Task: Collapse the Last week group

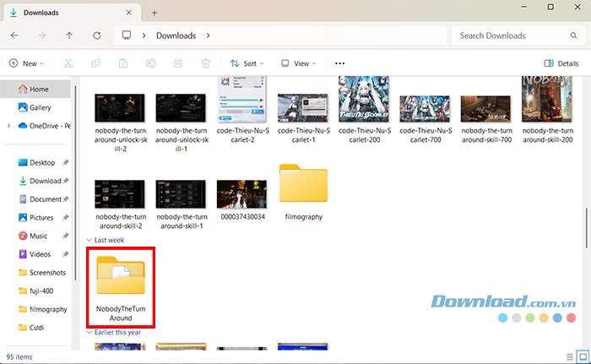Action: (89, 241)
